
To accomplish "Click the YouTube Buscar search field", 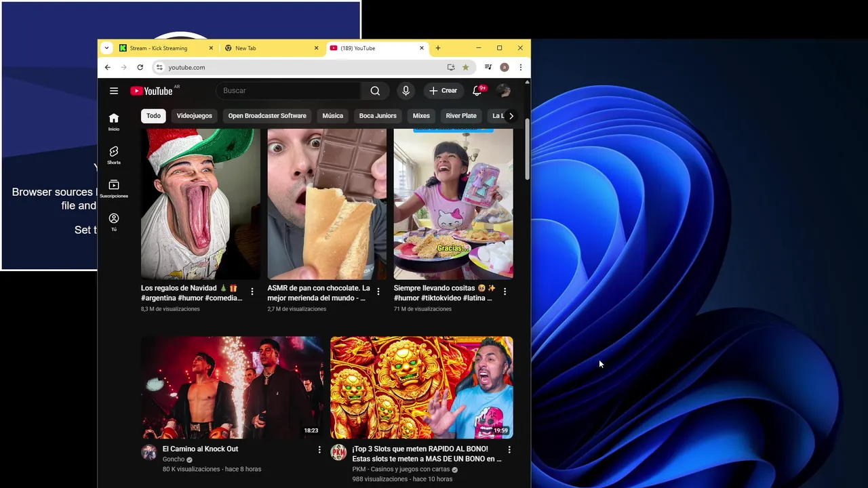I will point(289,91).
